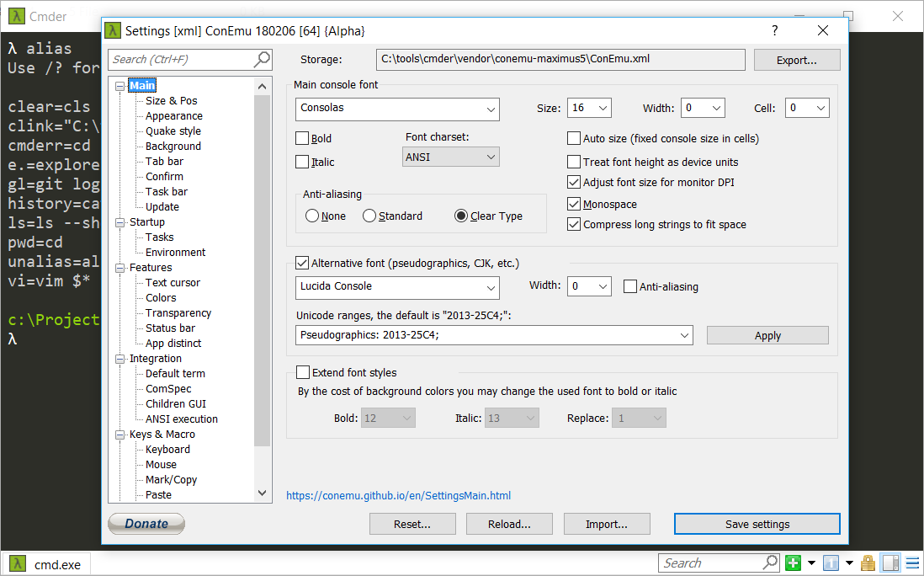Enable the Bold font checkbox
This screenshot has width=924, height=576.
click(x=302, y=138)
